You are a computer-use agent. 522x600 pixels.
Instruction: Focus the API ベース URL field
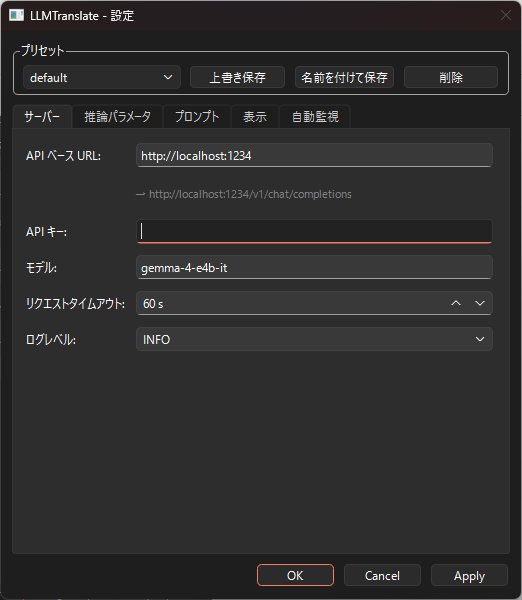314,155
